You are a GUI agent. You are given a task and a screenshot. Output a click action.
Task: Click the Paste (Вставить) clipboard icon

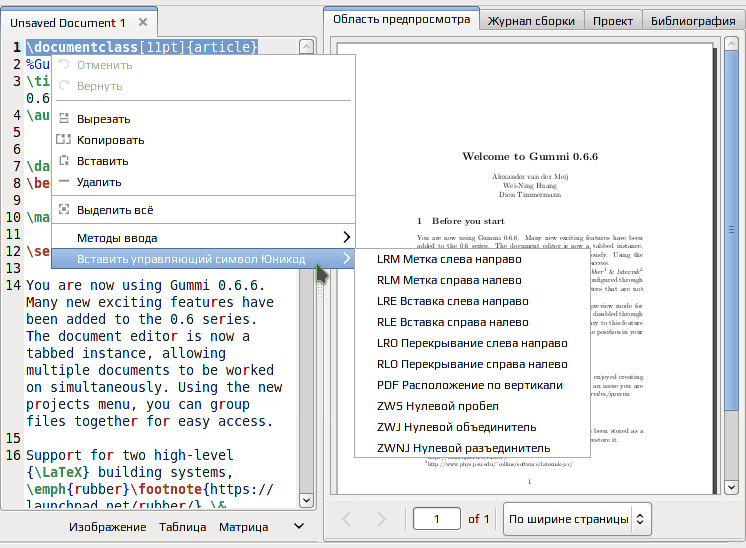click(x=64, y=160)
